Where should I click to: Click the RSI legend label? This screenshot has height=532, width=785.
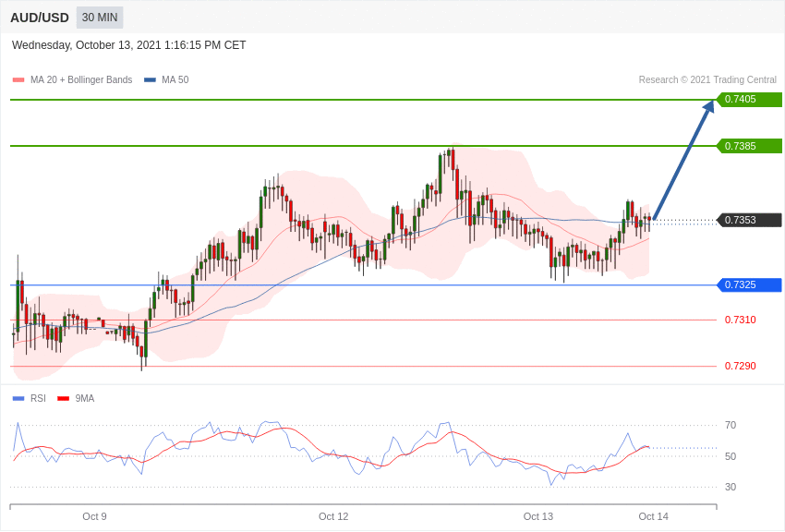tap(38, 398)
